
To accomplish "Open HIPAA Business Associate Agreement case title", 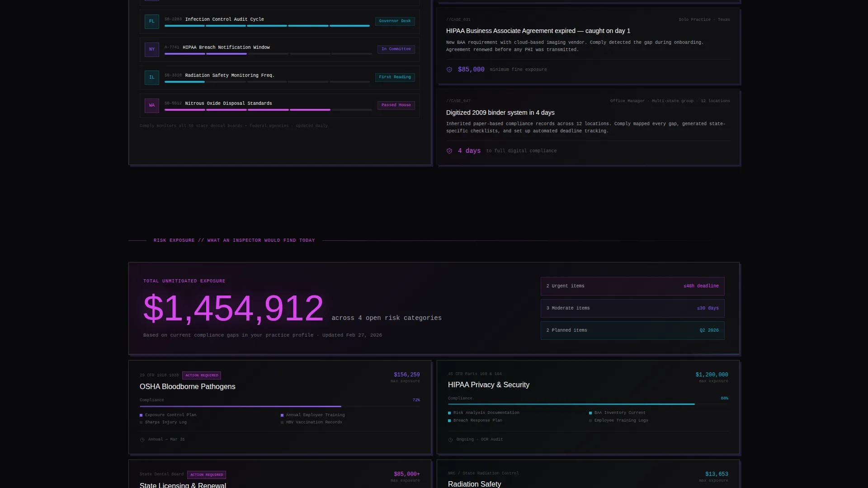I will coord(538,31).
